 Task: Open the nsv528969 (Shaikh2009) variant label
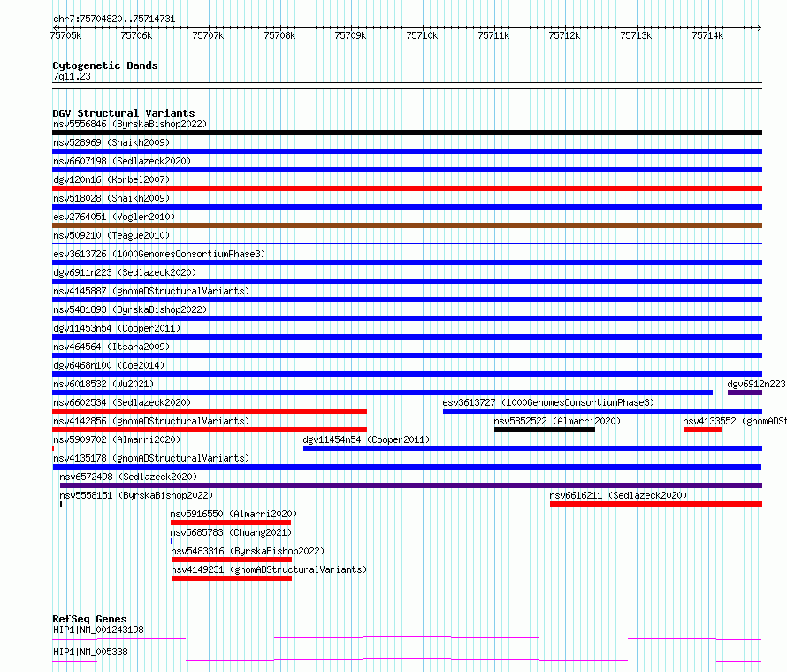111,142
